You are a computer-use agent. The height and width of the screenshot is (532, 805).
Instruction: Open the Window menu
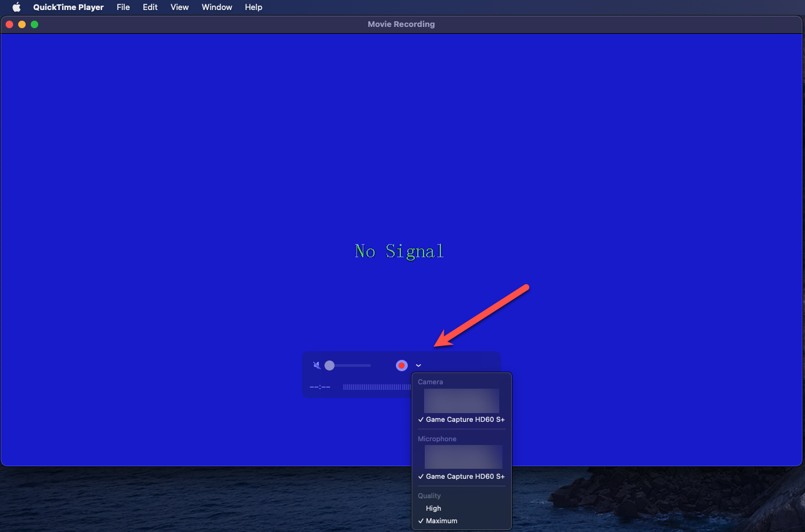pyautogui.click(x=217, y=7)
